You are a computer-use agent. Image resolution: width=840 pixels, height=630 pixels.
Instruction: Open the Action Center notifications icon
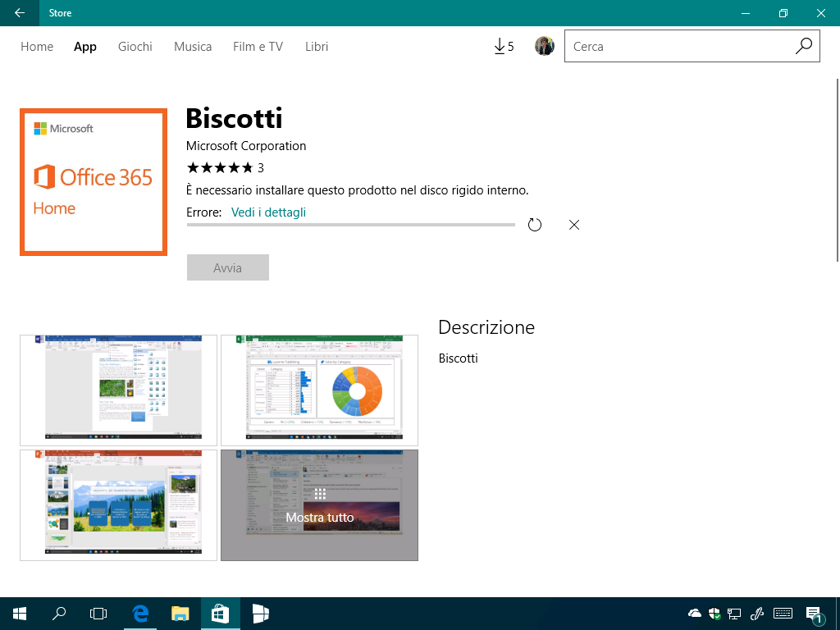click(x=815, y=614)
